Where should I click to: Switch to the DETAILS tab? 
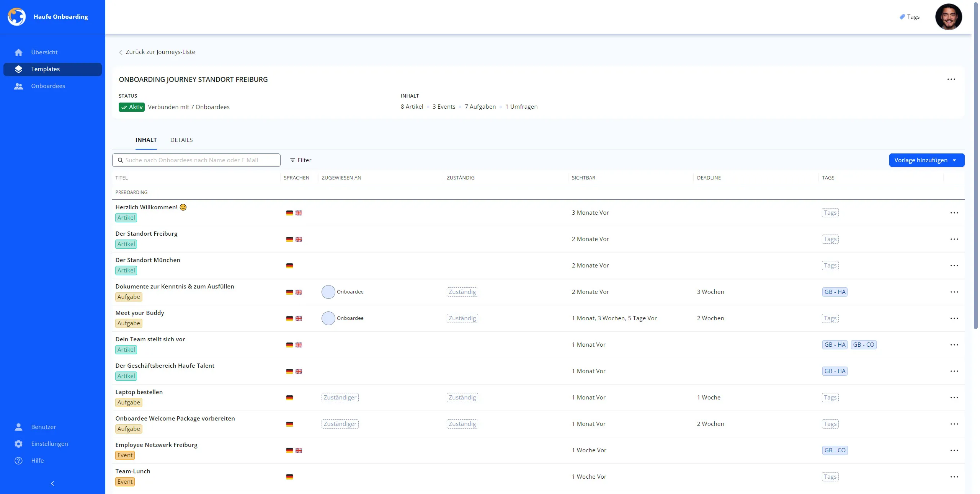(181, 140)
